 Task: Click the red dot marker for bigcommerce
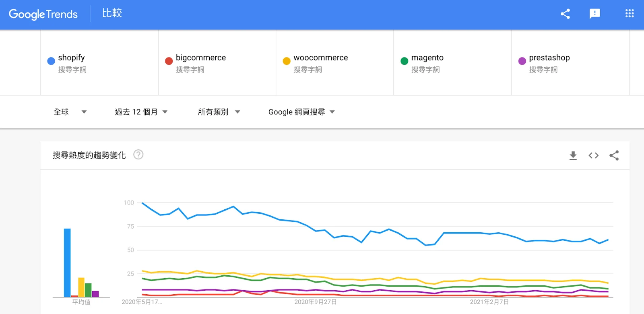(x=169, y=61)
